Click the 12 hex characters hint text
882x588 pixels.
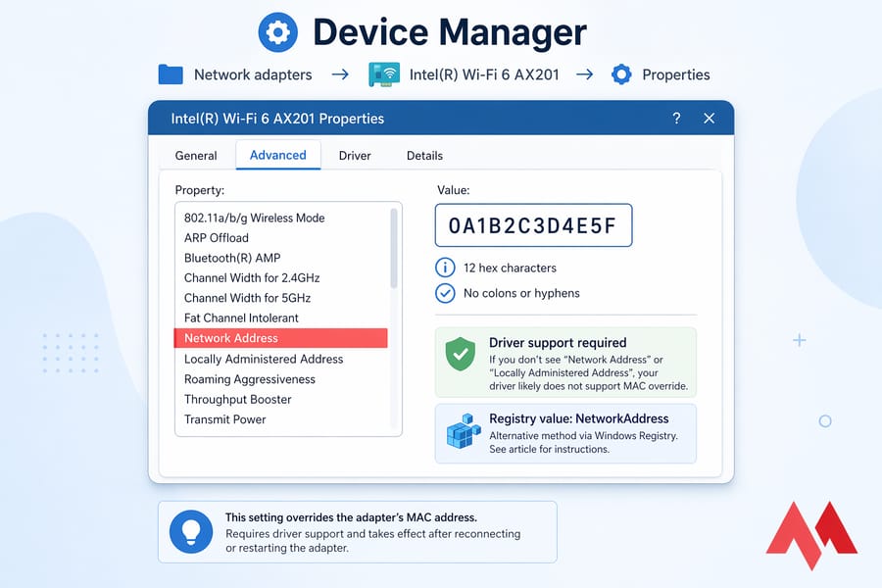[510, 268]
